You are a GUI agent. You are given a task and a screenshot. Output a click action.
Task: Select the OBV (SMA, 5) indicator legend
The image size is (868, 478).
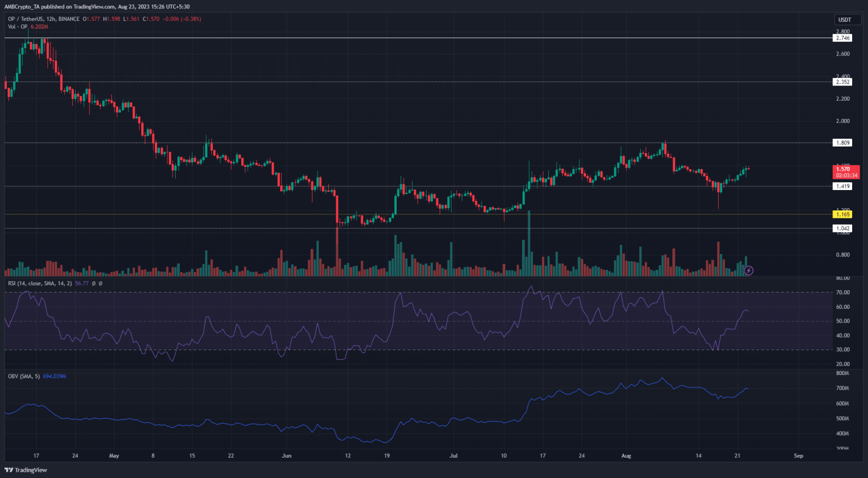pyautogui.click(x=24, y=376)
